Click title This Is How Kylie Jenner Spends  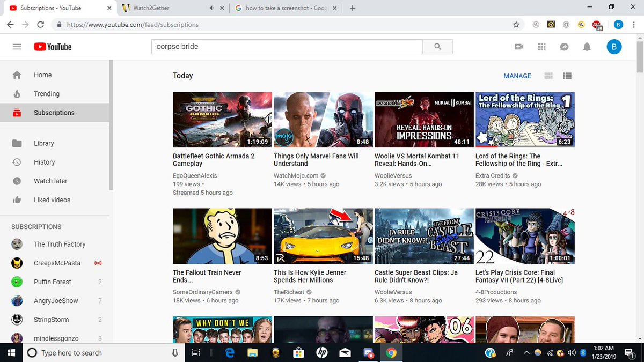[x=310, y=276]
